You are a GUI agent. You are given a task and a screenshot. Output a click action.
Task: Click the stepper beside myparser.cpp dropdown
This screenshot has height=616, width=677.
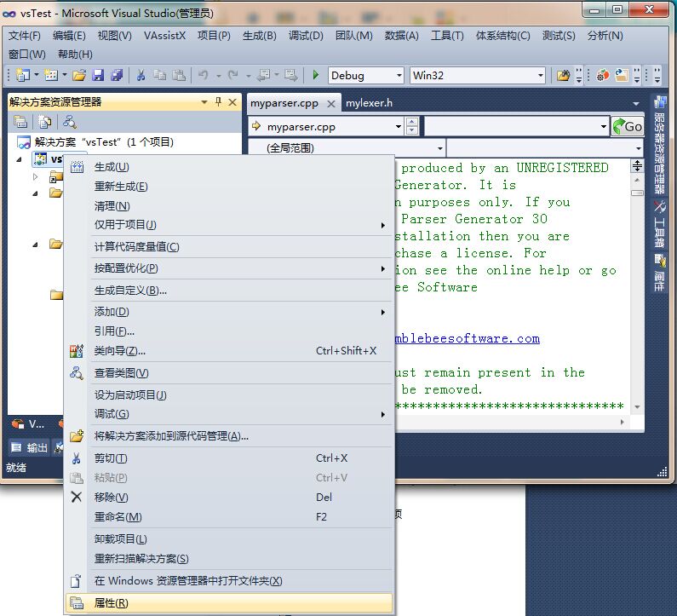(412, 126)
